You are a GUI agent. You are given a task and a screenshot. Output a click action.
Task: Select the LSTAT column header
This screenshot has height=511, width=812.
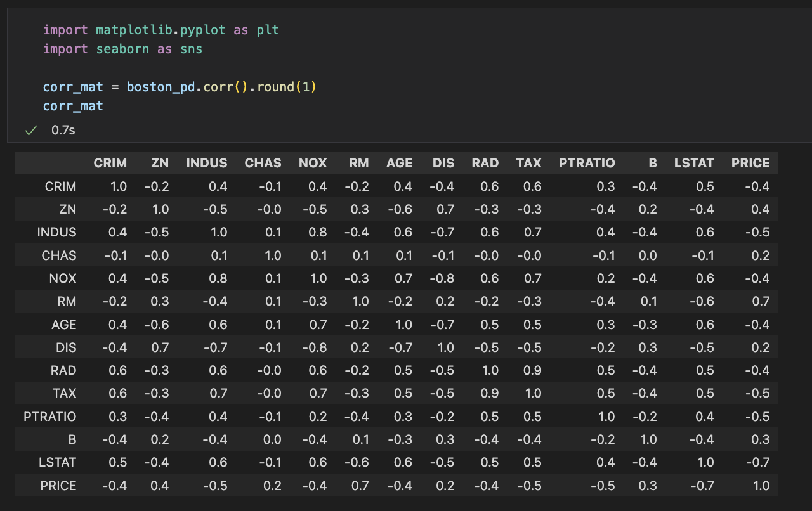pyautogui.click(x=695, y=163)
